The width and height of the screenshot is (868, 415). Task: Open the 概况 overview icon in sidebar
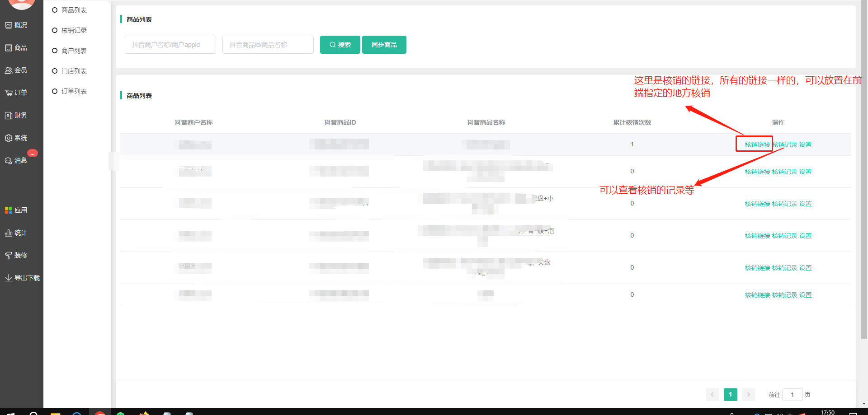tap(9, 25)
